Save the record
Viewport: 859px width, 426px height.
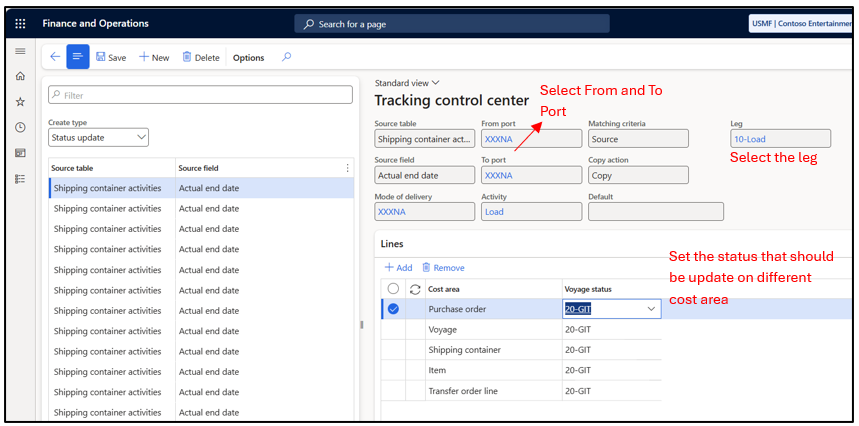(111, 57)
